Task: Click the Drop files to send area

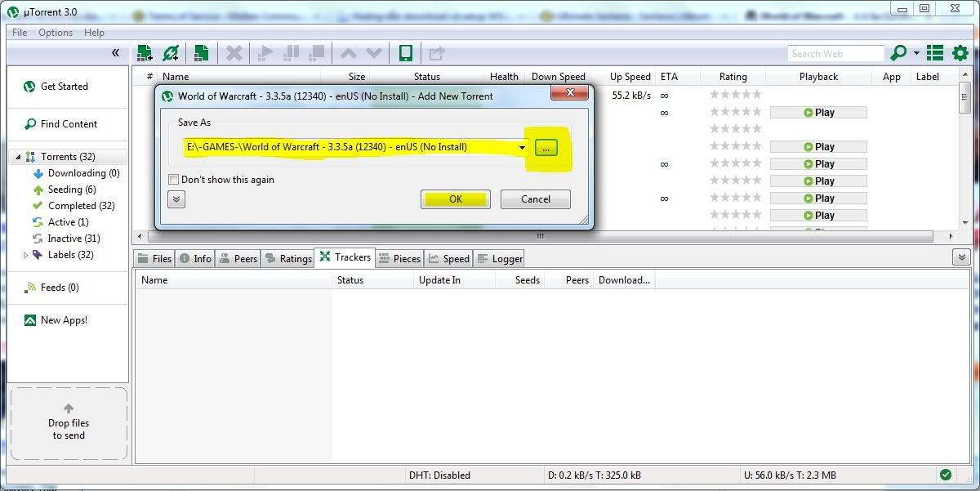Action: pos(69,423)
